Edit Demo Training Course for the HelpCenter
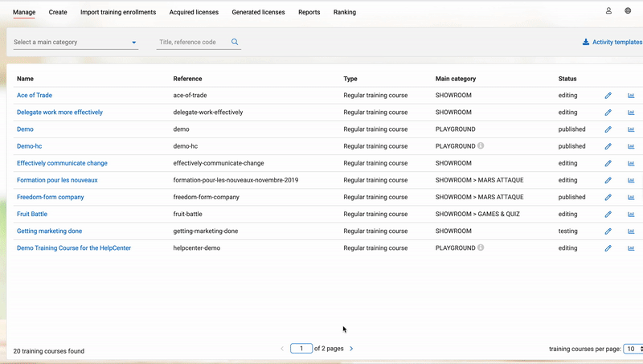Viewport: 643px width, 364px height. pos(608,248)
